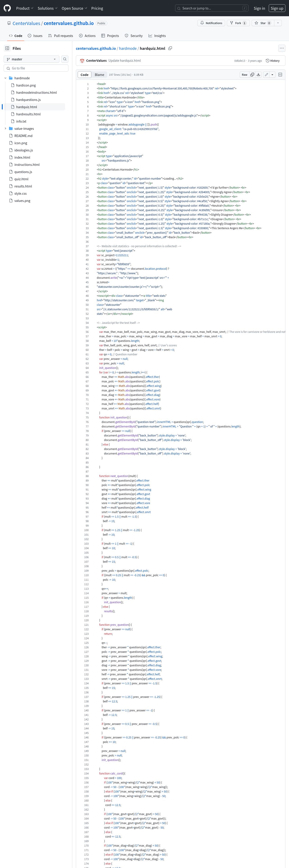Open hardmodeinstructions.html in file tree

pyautogui.click(x=36, y=92)
